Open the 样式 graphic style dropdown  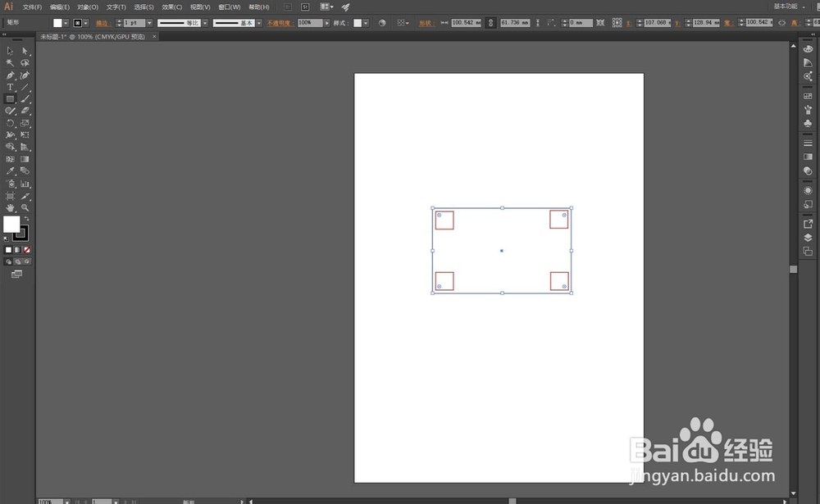[366, 23]
